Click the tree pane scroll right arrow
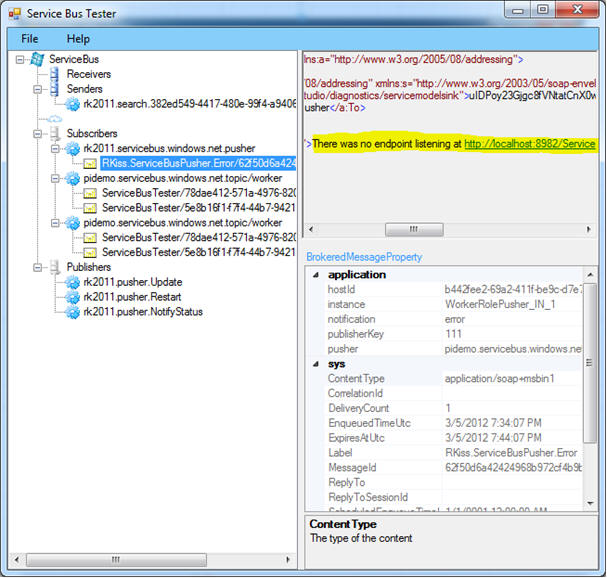The height and width of the screenshot is (578, 607). [x=288, y=559]
